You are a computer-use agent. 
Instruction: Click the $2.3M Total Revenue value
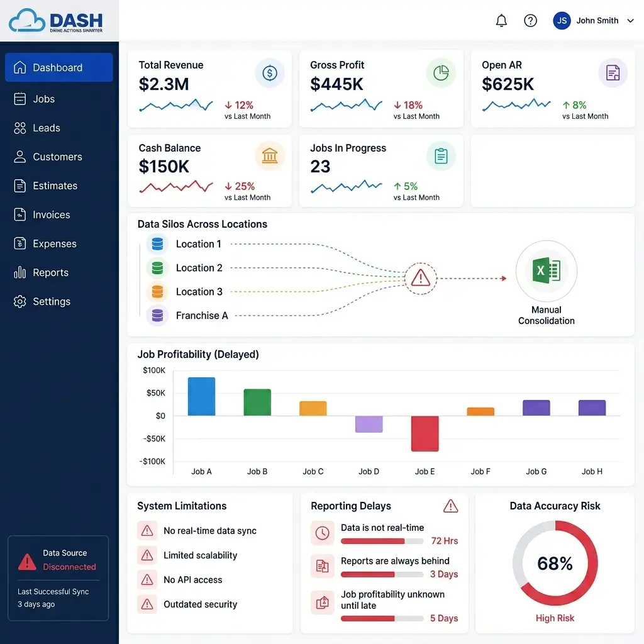point(164,84)
